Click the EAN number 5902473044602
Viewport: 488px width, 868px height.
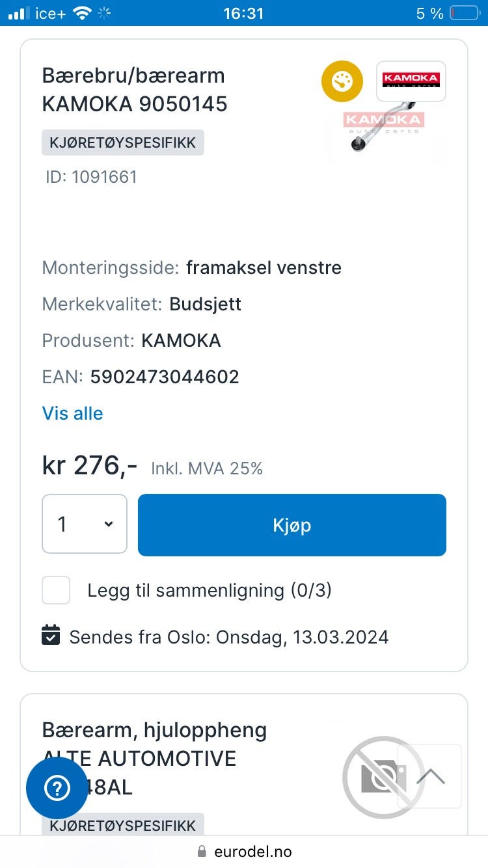[165, 377]
